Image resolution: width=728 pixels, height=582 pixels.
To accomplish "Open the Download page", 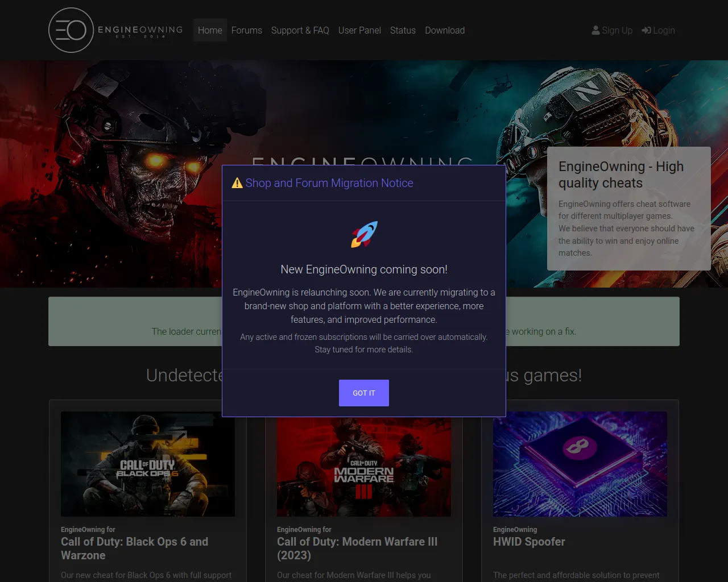I will click(445, 30).
